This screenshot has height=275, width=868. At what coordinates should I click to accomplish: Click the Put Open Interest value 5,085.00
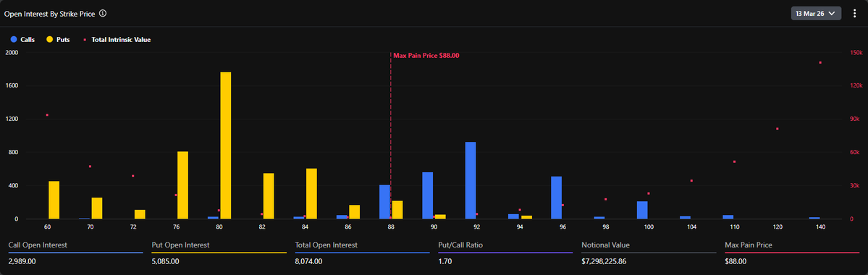coord(166,261)
